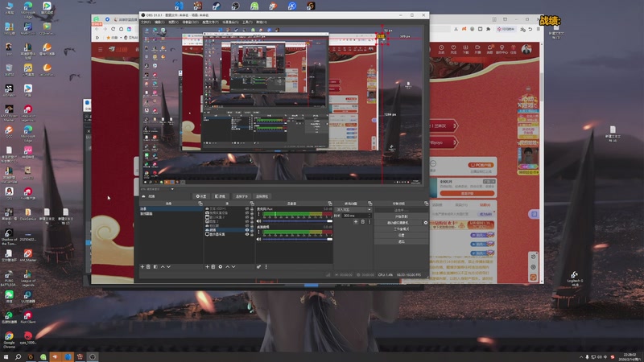Screen dimensions: 644x362
Task: Toggle visibility eye of selected image source
Action: tap(247, 230)
